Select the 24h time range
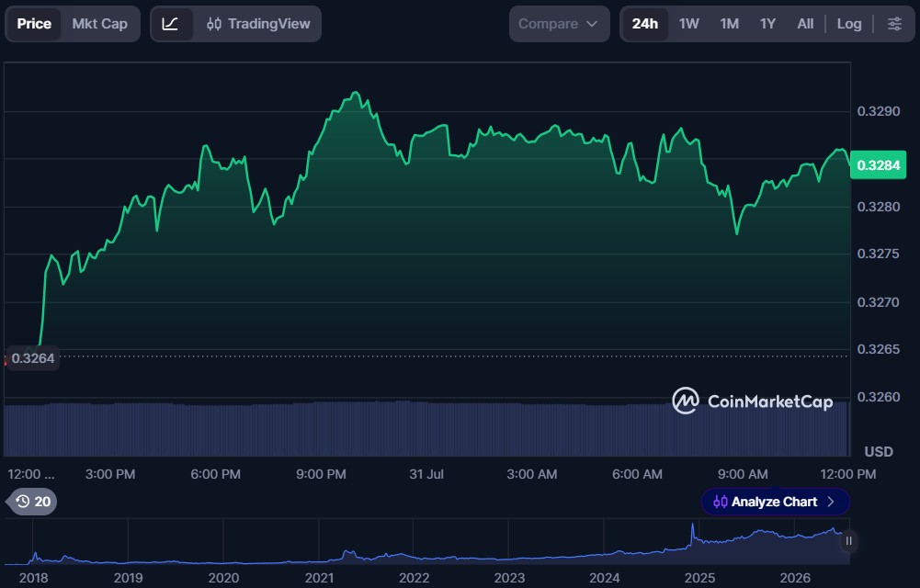This screenshot has height=588, width=920. 645,24
